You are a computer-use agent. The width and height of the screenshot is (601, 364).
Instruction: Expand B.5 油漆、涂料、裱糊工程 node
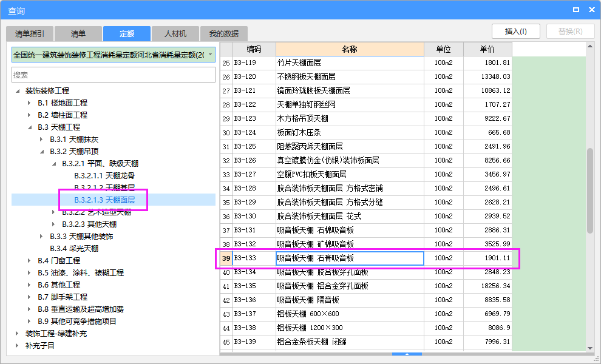coord(29,273)
